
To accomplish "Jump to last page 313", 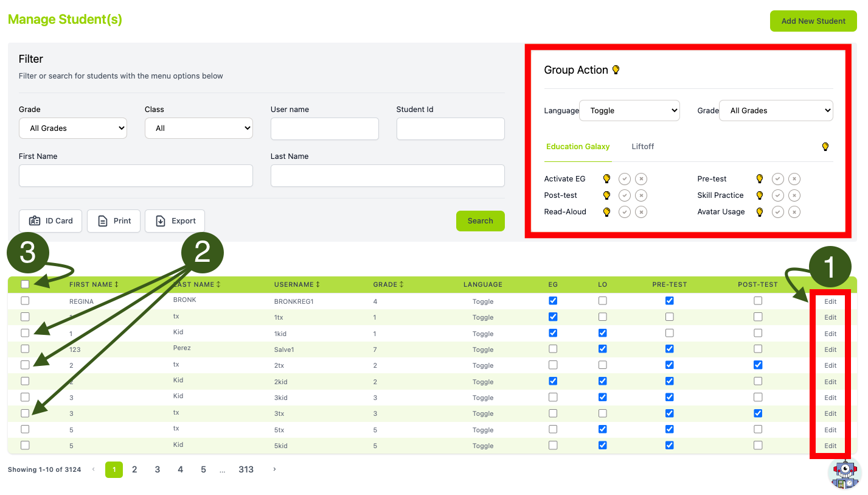I will coord(246,469).
